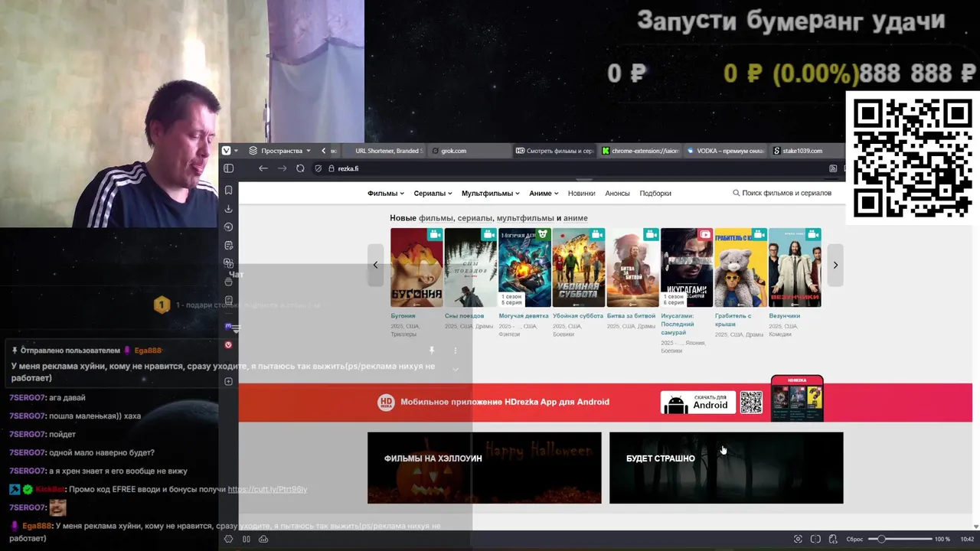Open tracker blocker shield icon
Image resolution: width=980 pixels, height=551 pixels.
click(x=318, y=168)
